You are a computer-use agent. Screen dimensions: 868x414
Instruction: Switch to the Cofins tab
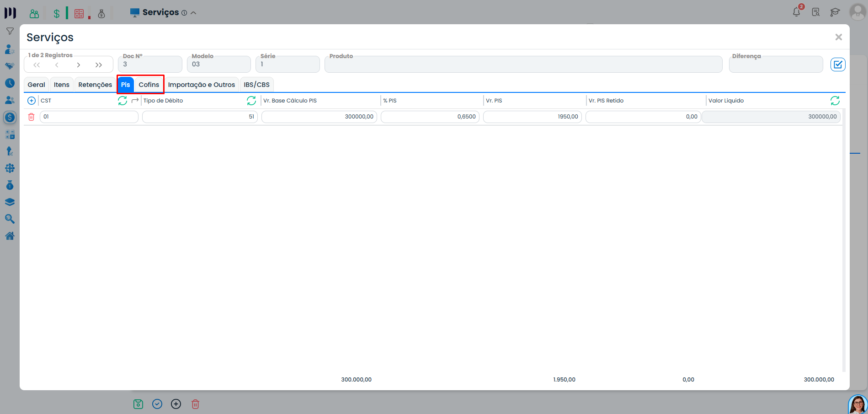(x=149, y=85)
